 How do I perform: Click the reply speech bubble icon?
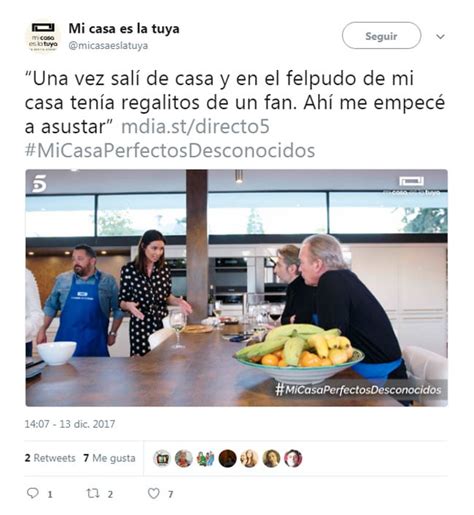[x=33, y=493]
